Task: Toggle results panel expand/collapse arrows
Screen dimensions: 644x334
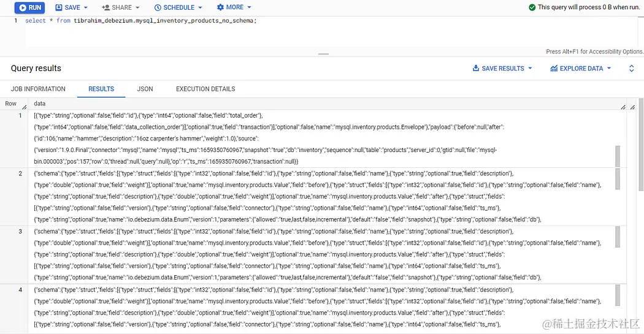Action: point(632,69)
